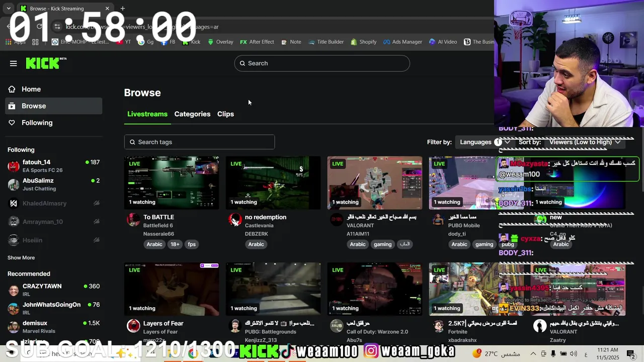
Task: Open the Windows notification center icon
Action: pyautogui.click(x=631, y=354)
